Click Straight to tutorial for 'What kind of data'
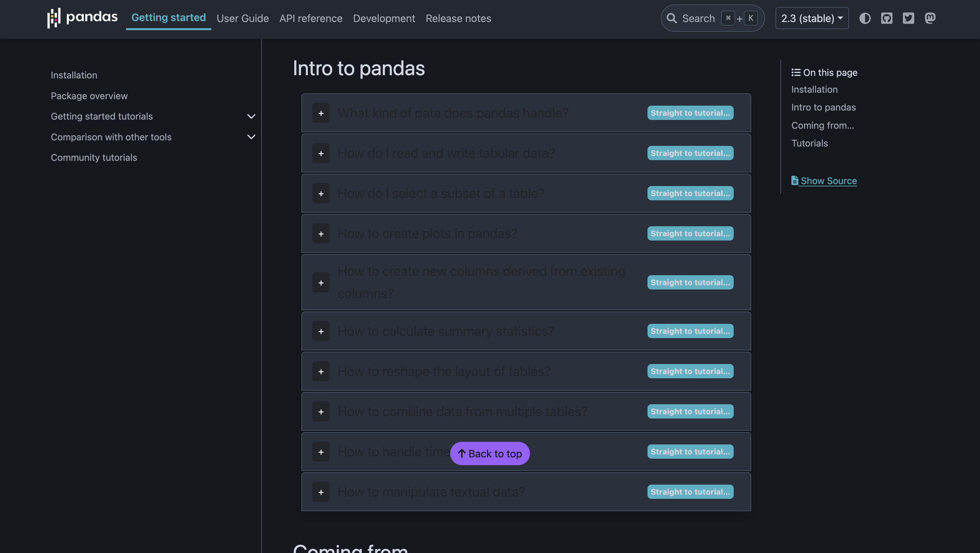Viewport: 980px width, 553px height. pyautogui.click(x=690, y=113)
